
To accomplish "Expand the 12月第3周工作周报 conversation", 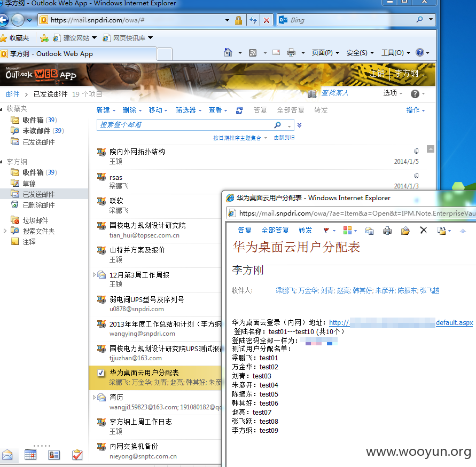I will point(94,275).
